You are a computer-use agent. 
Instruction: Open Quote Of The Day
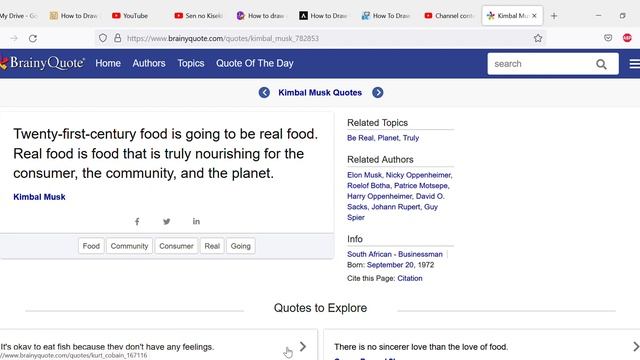255,63
